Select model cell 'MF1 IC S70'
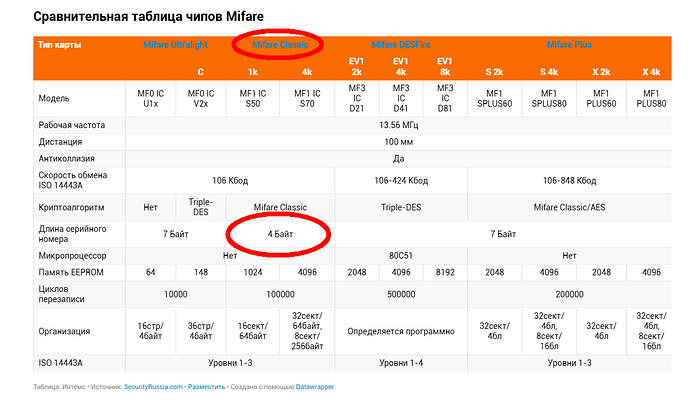Screen dimensions: 690x409 [307, 99]
